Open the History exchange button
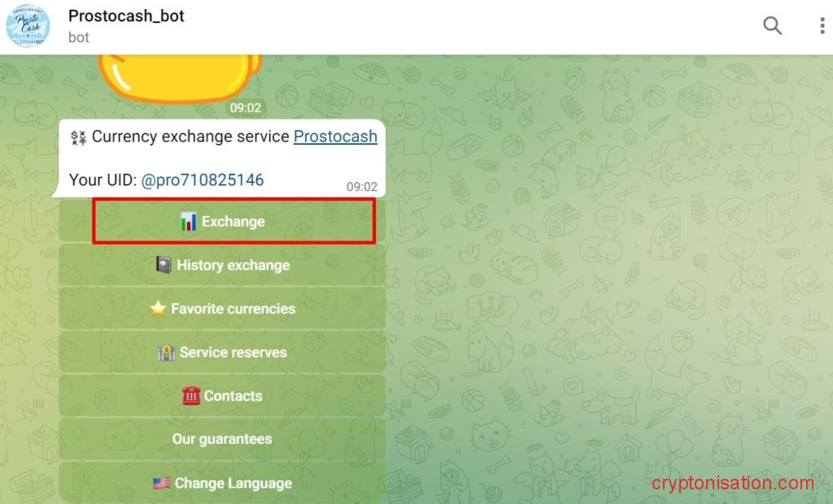The image size is (833, 504). (222, 265)
